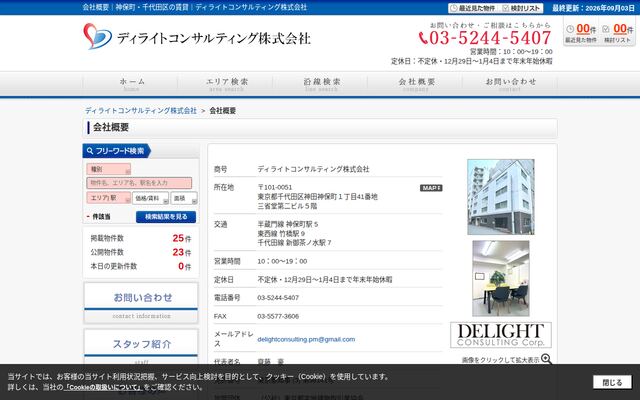Image resolution: width=640 pixels, height=400 pixels.
Task: Click the checkmark icon for 検討リスト count
Action: point(606,29)
